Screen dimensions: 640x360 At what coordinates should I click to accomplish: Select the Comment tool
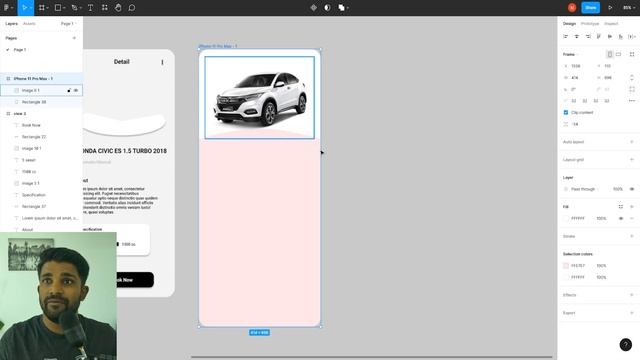tap(132, 8)
